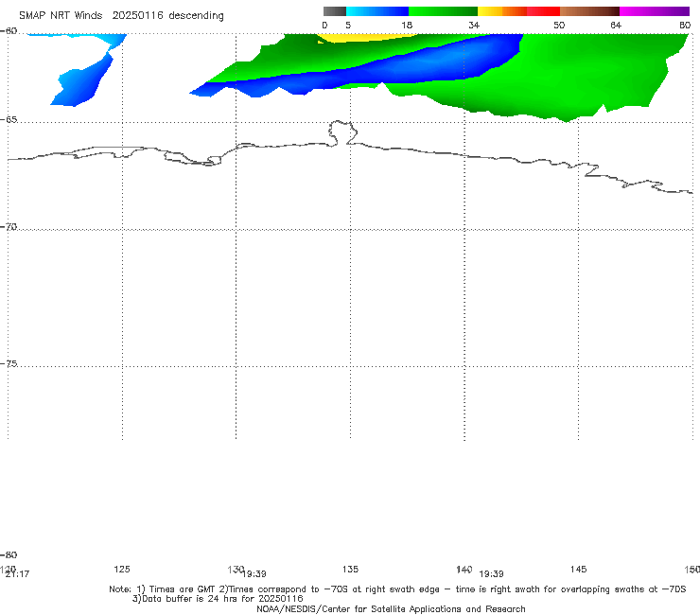700x615 pixels.
Task: Click the latitude label '-65'
Action: tap(9, 120)
